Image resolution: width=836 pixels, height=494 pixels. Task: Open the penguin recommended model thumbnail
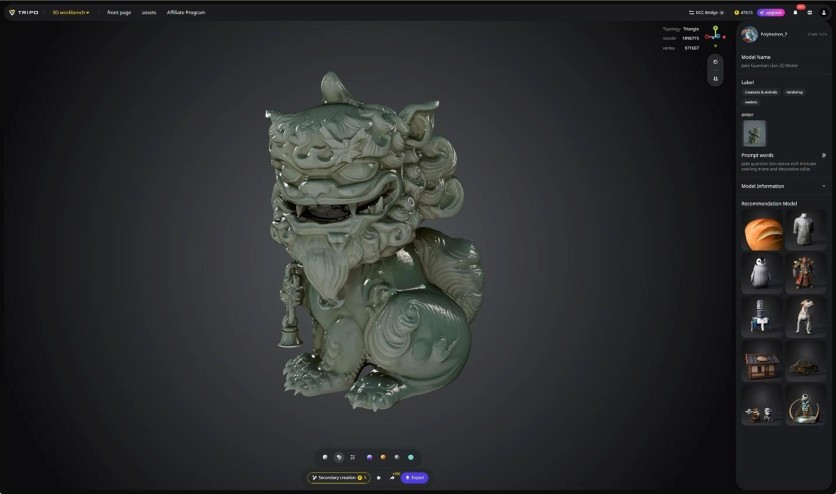(761, 273)
